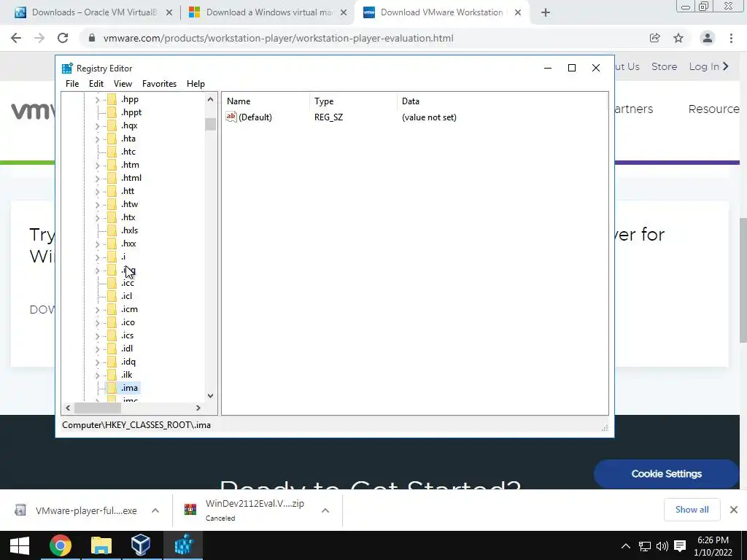Select the .htc folder icon
Image resolution: width=747 pixels, height=560 pixels.
click(112, 152)
